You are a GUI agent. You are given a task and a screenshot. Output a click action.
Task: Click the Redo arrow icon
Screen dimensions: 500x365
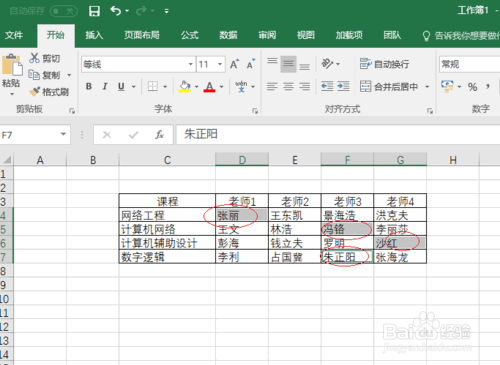141,11
